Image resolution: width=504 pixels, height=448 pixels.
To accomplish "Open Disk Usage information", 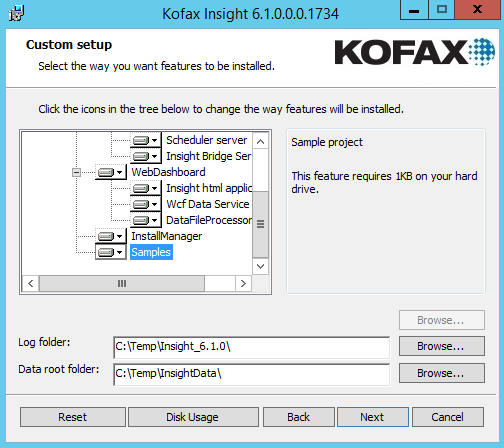I will tap(193, 417).
